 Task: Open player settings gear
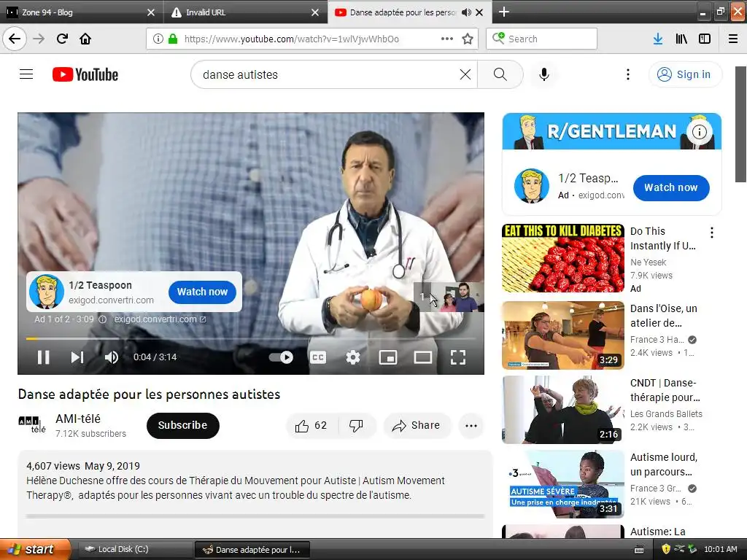(353, 357)
